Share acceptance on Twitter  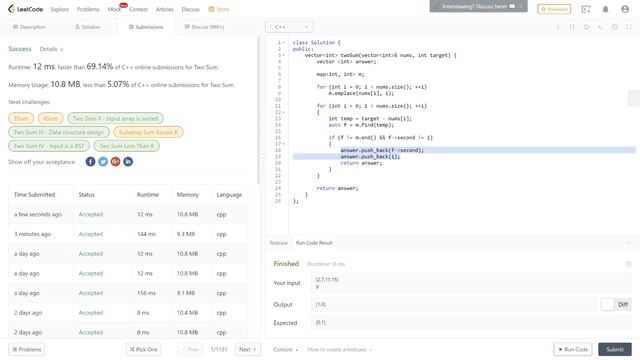103,162
